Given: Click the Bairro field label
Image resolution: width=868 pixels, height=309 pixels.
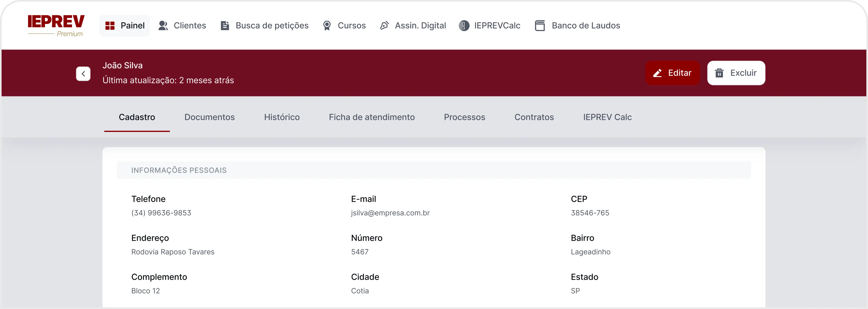Looking at the screenshot, I should point(582,238).
